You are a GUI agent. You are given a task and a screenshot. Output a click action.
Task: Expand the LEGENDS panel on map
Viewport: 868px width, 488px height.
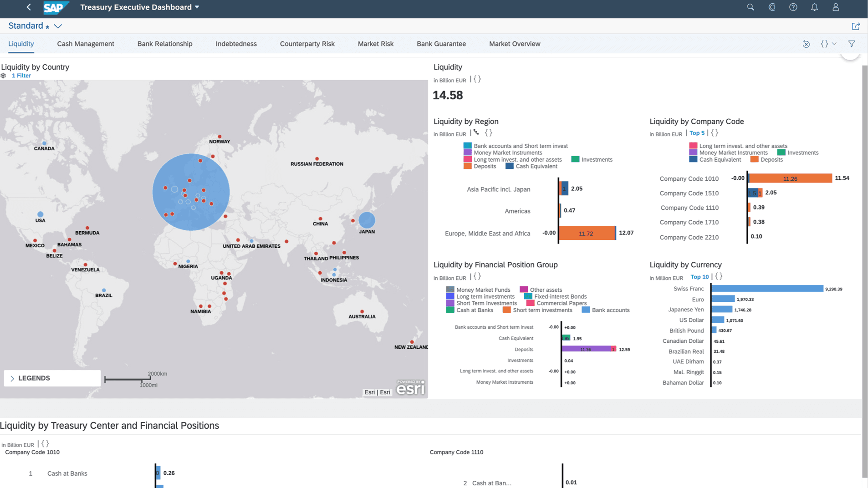pyautogui.click(x=52, y=378)
